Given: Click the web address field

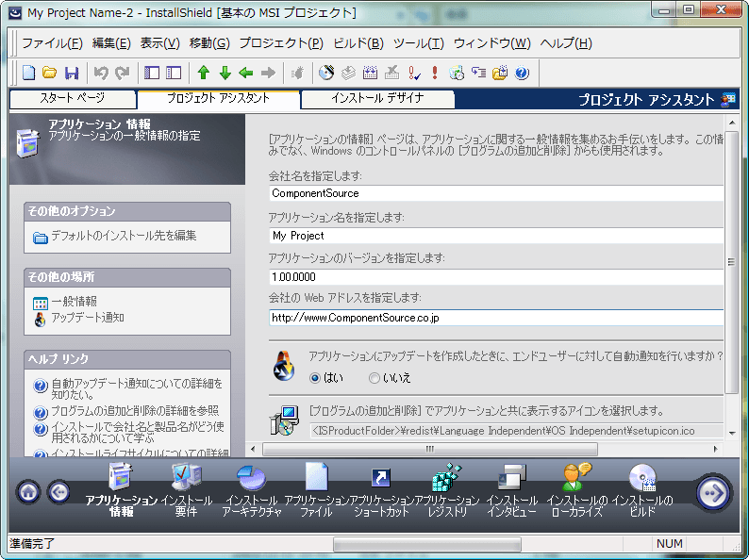Looking at the screenshot, I should coord(496,318).
